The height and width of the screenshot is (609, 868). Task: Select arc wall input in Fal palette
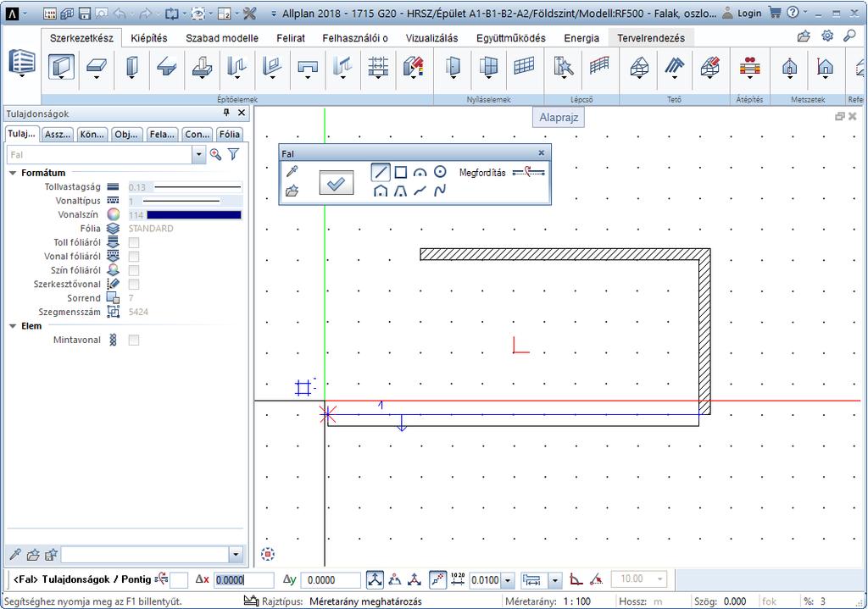pos(420,172)
